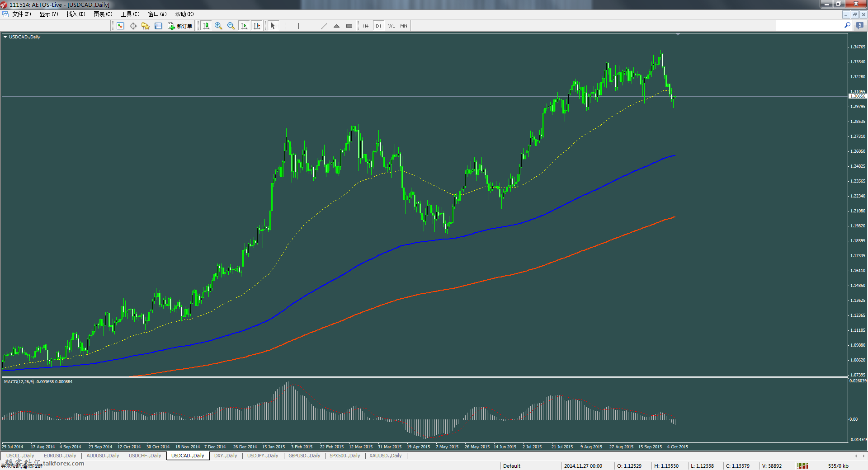Image resolution: width=868 pixels, height=470 pixels.
Task: Switch chart to H4 timeframe
Action: (x=366, y=26)
